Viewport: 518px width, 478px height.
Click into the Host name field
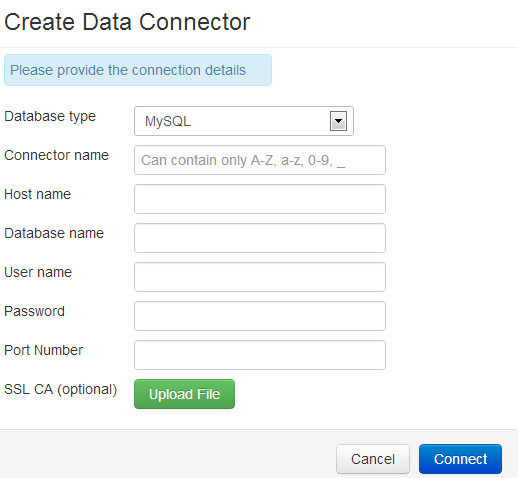(x=260, y=199)
